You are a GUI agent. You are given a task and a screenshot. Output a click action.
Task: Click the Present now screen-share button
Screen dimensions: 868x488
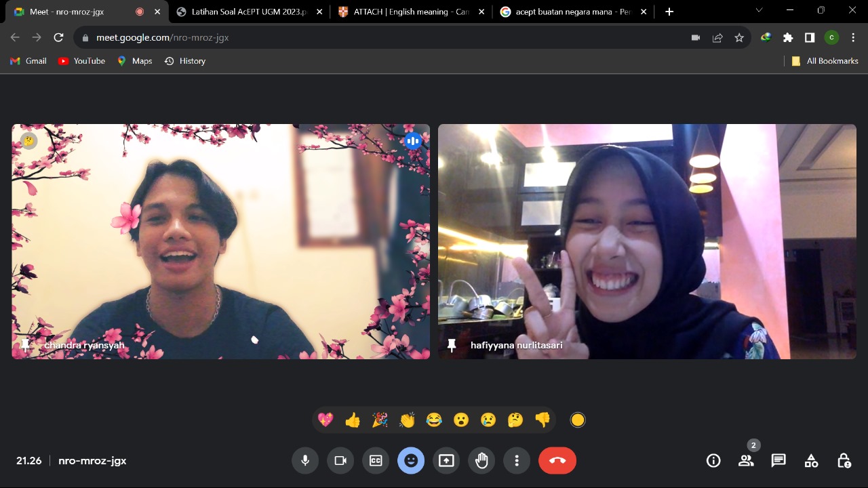point(446,461)
